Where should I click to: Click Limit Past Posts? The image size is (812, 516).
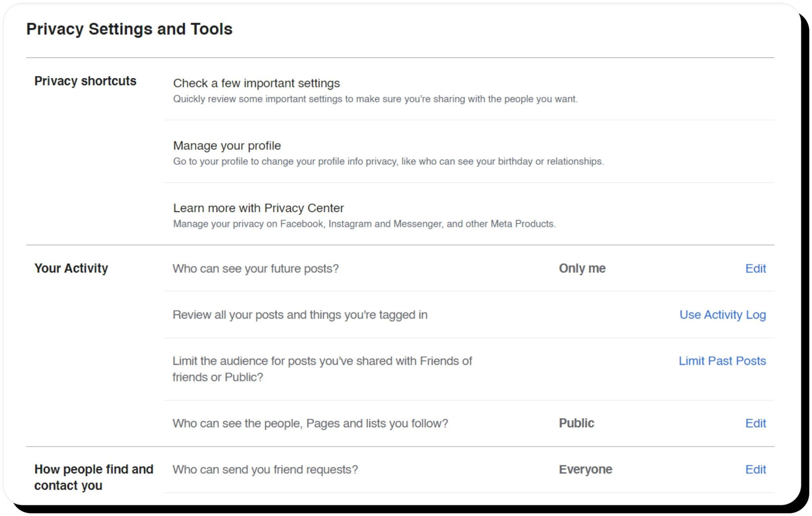(x=722, y=361)
